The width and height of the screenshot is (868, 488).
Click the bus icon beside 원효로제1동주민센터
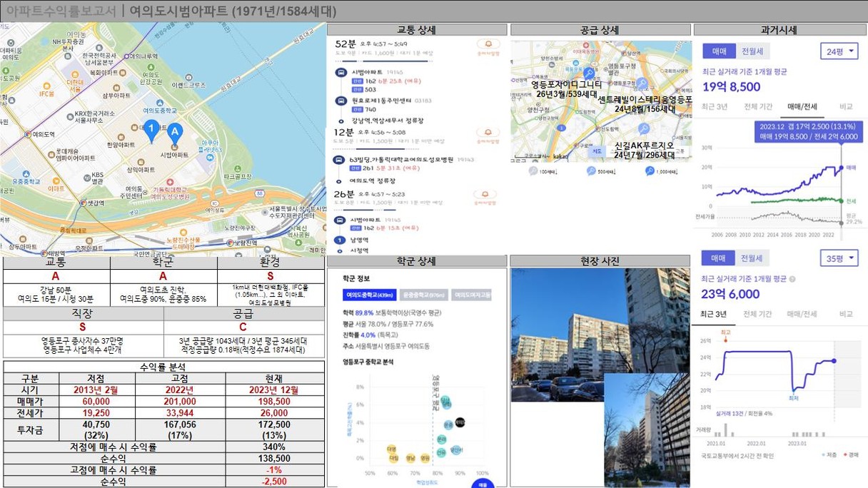tap(340, 101)
